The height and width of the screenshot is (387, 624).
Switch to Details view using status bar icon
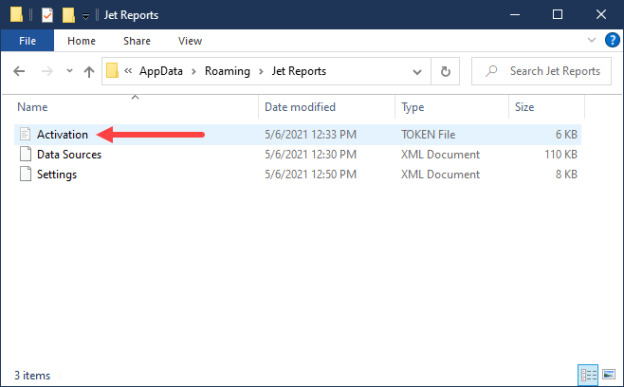click(x=588, y=375)
